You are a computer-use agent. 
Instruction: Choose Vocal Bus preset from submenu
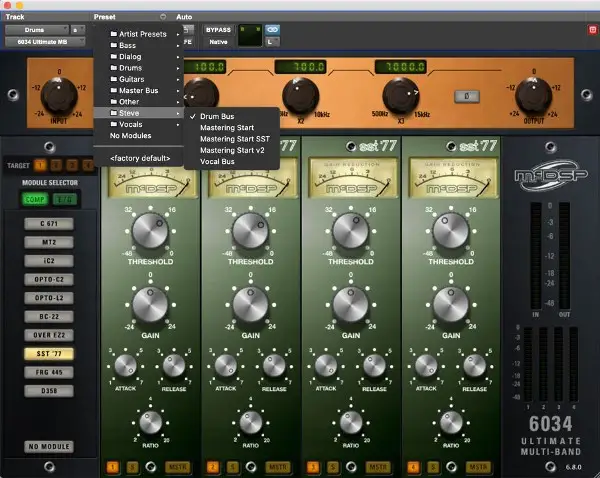219,161
